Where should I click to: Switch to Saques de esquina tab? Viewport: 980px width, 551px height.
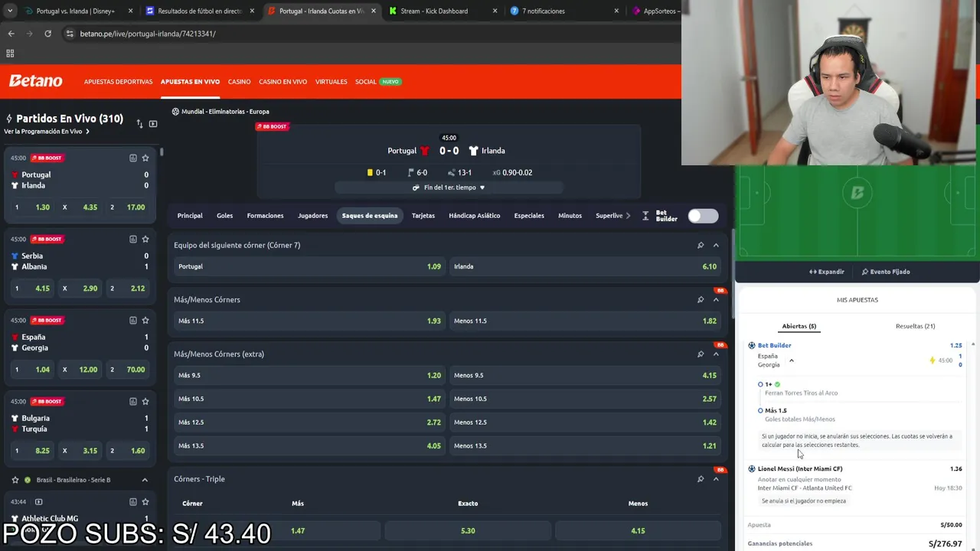[370, 216]
